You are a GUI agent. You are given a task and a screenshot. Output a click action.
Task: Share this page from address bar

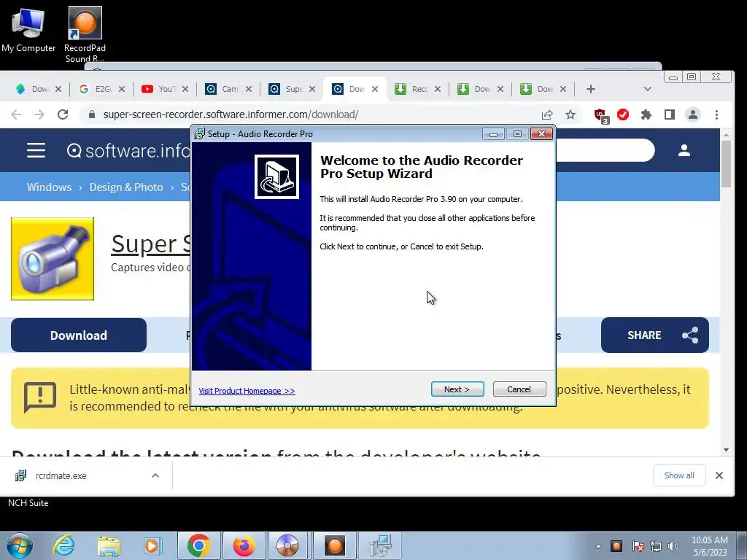point(547,114)
